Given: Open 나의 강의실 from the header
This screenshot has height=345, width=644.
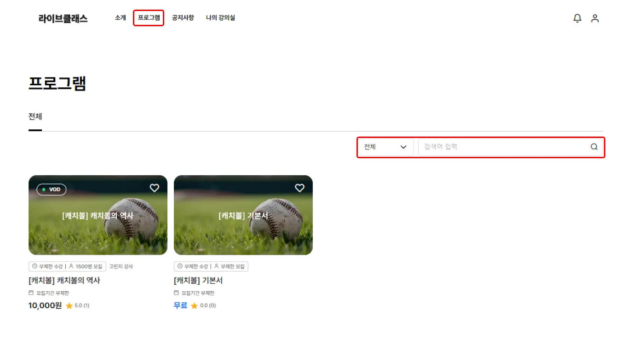Looking at the screenshot, I should click(x=220, y=18).
